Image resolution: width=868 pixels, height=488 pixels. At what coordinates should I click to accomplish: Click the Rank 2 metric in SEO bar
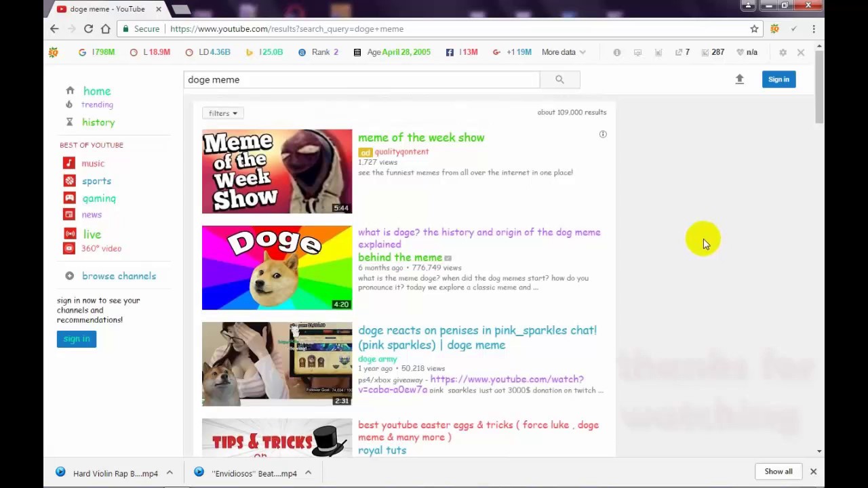tap(318, 52)
